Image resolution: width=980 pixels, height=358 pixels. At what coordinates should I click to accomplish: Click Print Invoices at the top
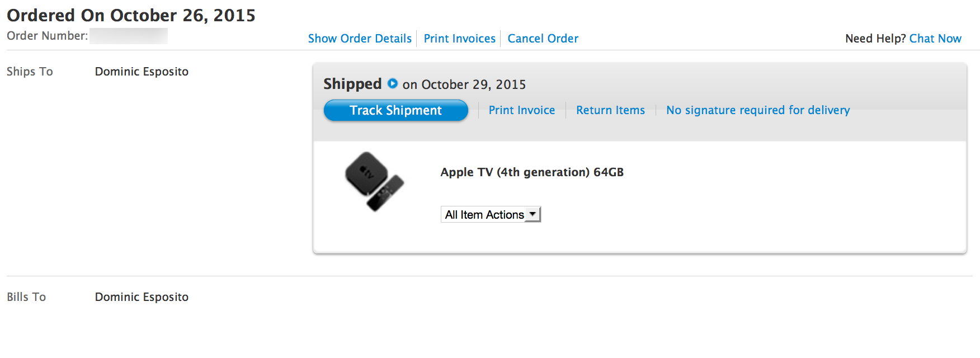tap(459, 38)
